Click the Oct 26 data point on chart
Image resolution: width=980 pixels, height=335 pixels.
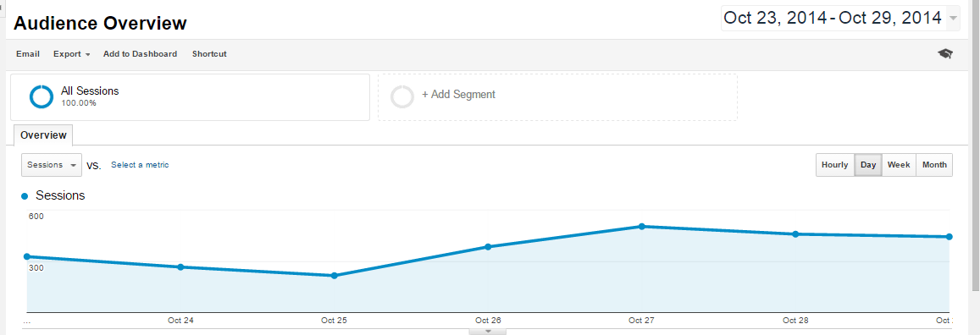click(x=488, y=247)
